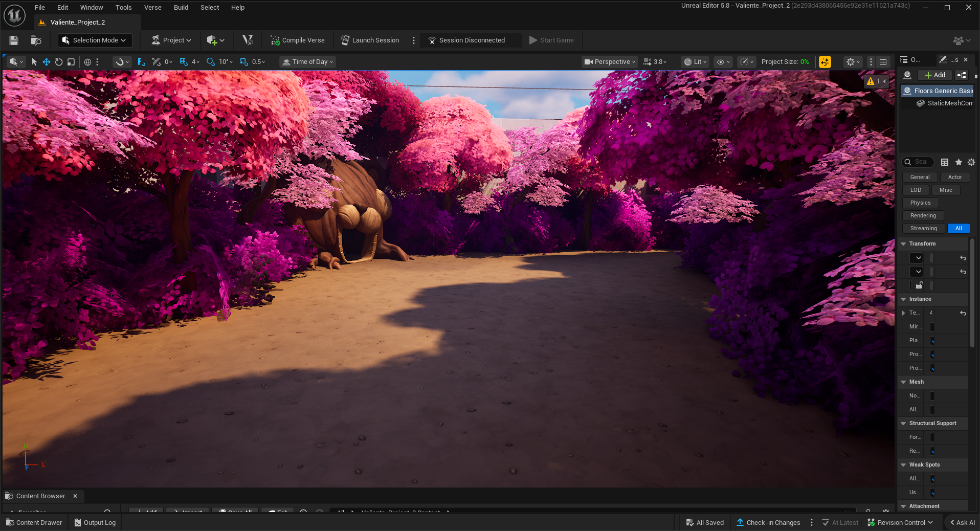
Task: Open the viewport settings gear dropdown
Action: (x=853, y=62)
